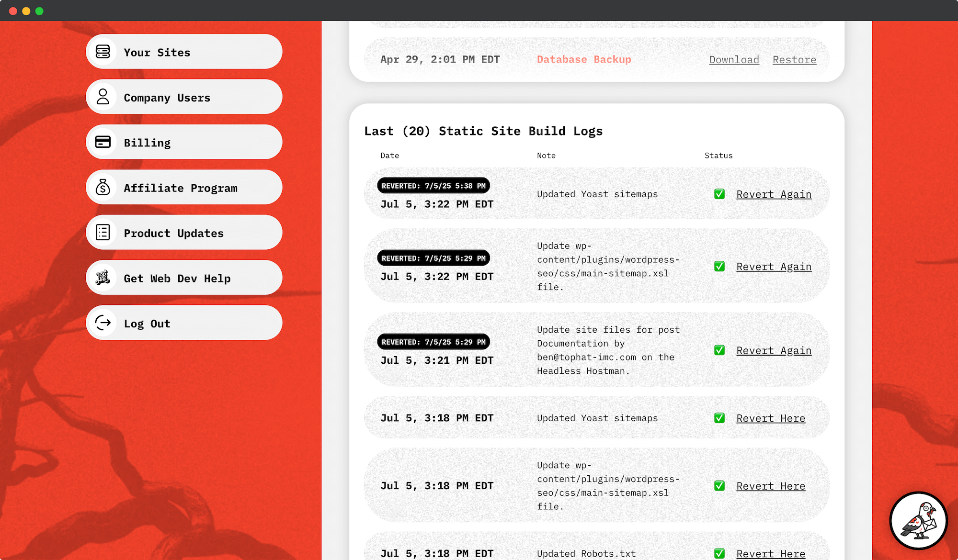958x560 pixels.
Task: Click the Get Web Dev Help icon
Action: [x=103, y=278]
